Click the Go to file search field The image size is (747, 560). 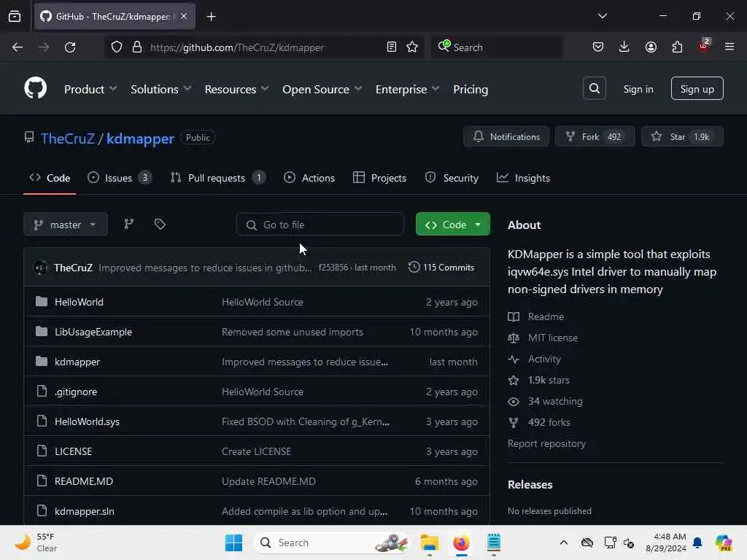[320, 225]
